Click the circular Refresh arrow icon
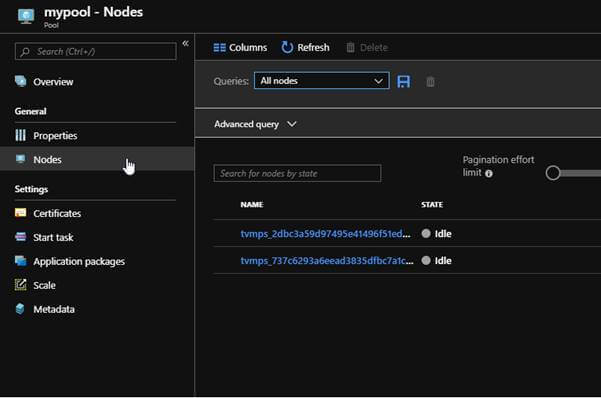Image resolution: width=601 pixels, height=398 pixels. click(x=287, y=47)
